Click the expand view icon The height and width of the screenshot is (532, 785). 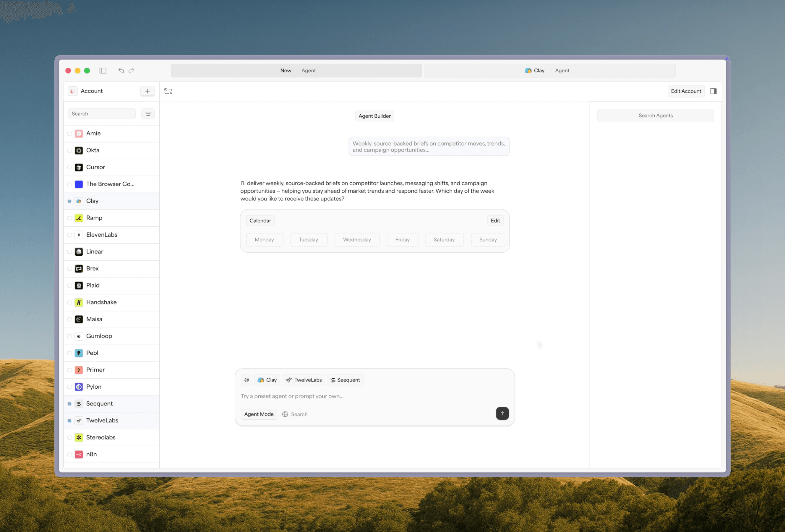168,91
